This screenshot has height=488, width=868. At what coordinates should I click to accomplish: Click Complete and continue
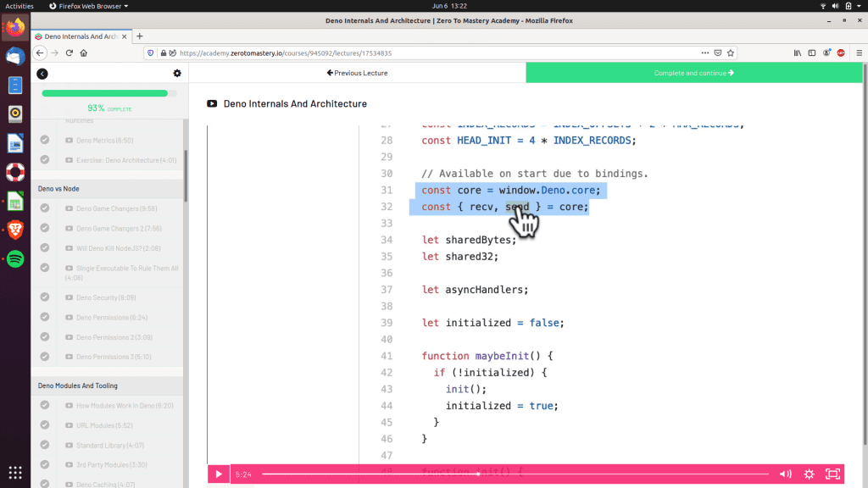click(693, 73)
